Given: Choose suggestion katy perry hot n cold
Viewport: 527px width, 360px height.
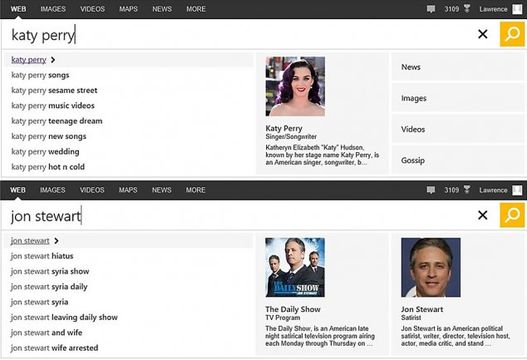Looking at the screenshot, I should pos(48,167).
